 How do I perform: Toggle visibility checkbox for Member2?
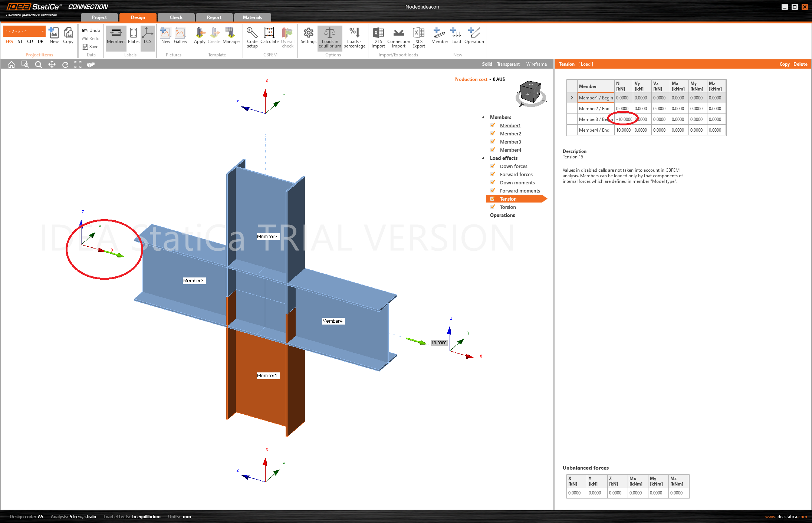point(493,134)
